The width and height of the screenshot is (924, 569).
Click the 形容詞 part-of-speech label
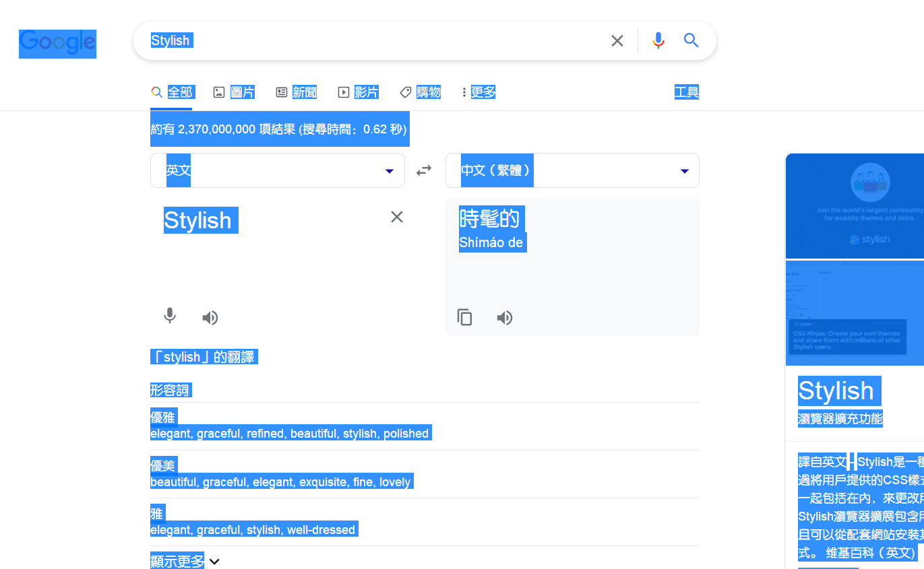point(171,390)
